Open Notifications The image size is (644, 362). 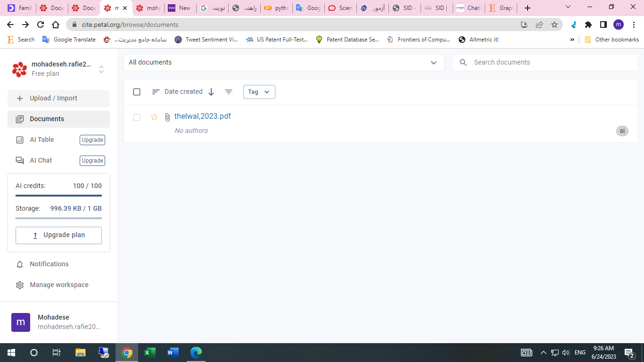(x=49, y=264)
